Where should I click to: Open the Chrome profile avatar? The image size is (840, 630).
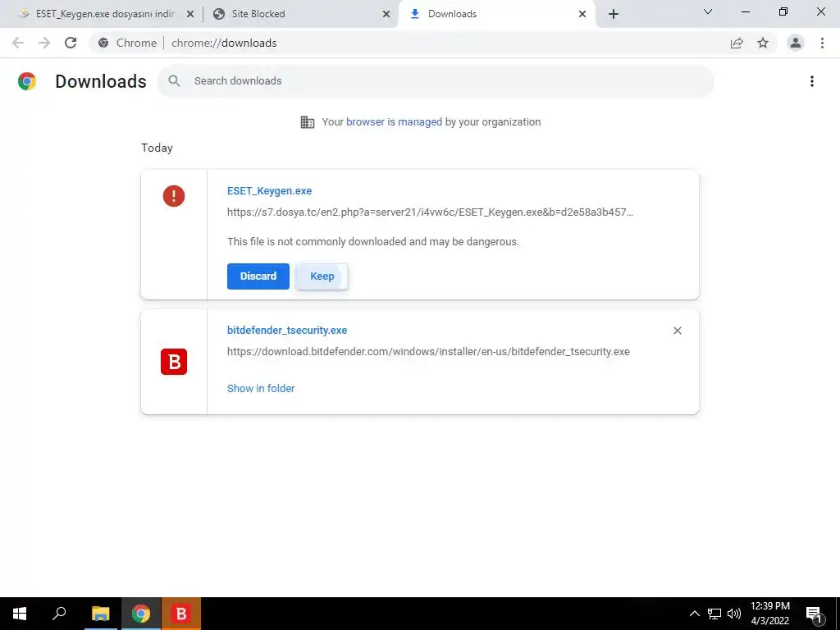tap(796, 43)
